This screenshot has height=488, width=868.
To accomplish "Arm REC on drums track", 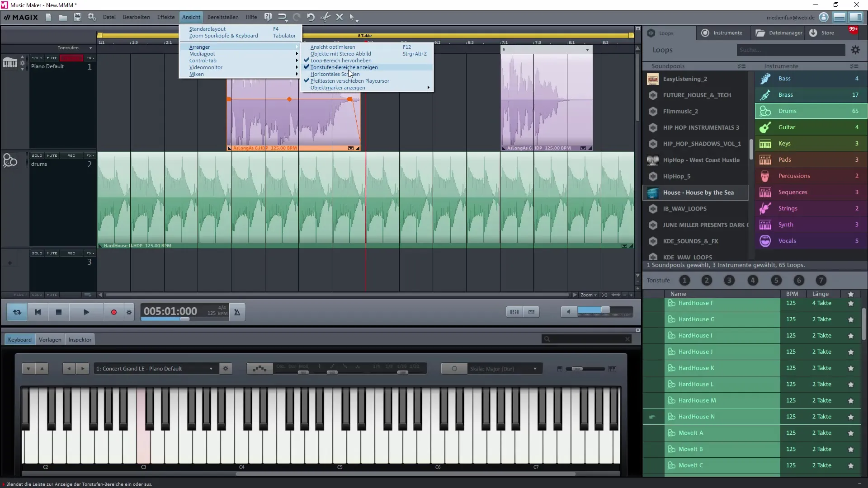I will [71, 155].
